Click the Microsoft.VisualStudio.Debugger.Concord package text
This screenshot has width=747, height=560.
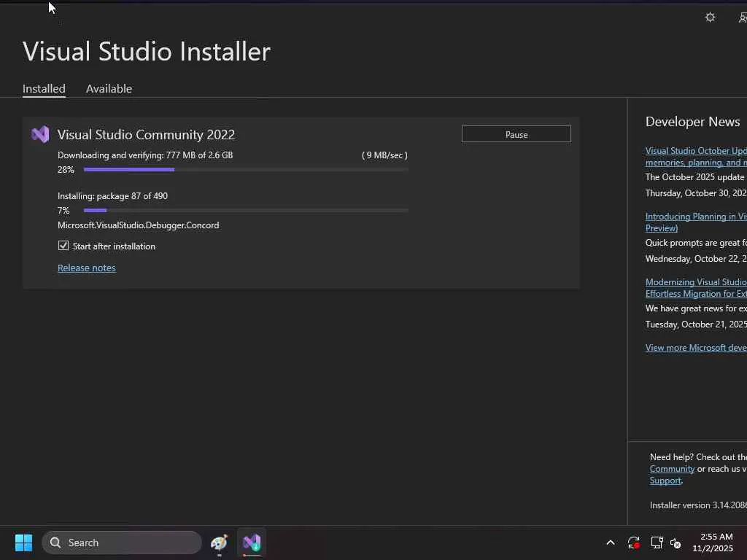click(138, 225)
